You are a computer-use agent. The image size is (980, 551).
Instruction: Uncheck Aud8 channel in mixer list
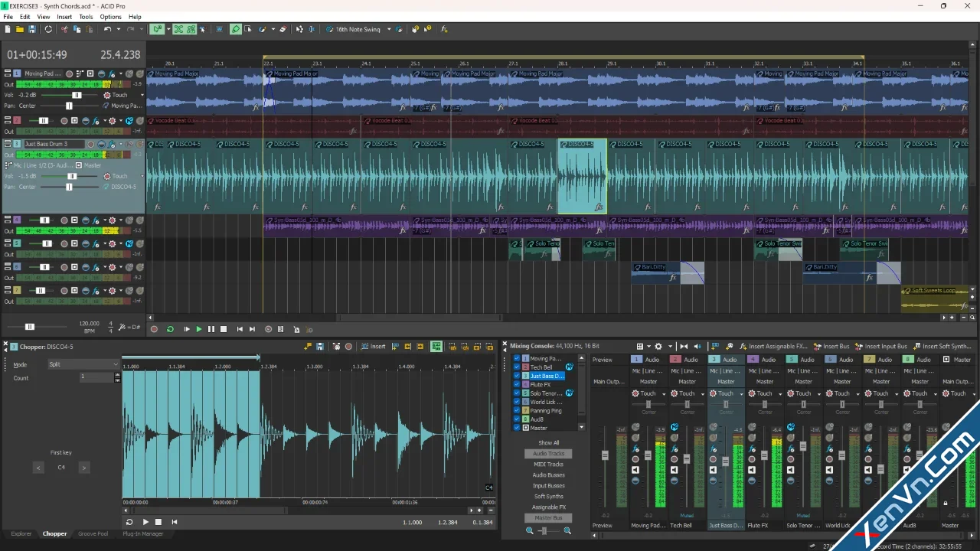click(x=517, y=419)
